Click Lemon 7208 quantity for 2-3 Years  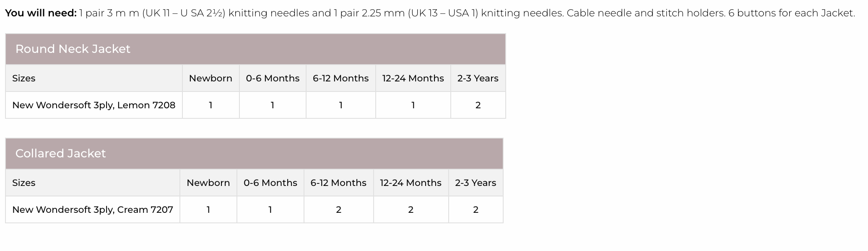tap(478, 105)
